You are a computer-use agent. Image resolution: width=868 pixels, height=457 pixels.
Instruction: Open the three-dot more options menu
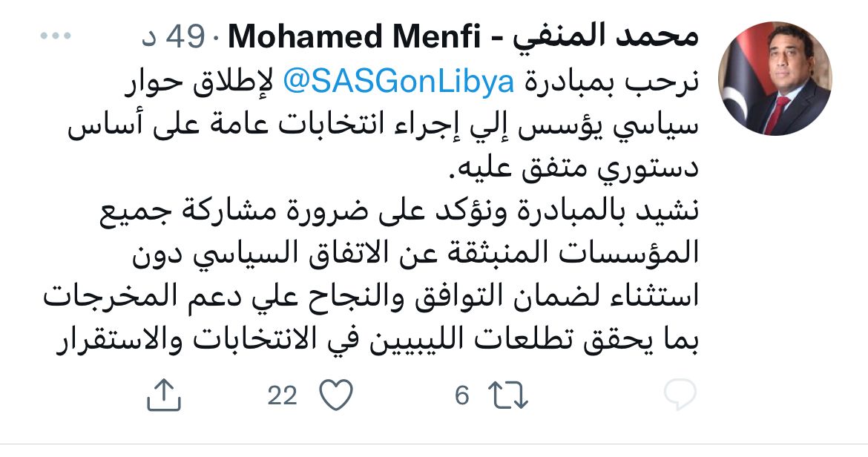pos(55,37)
